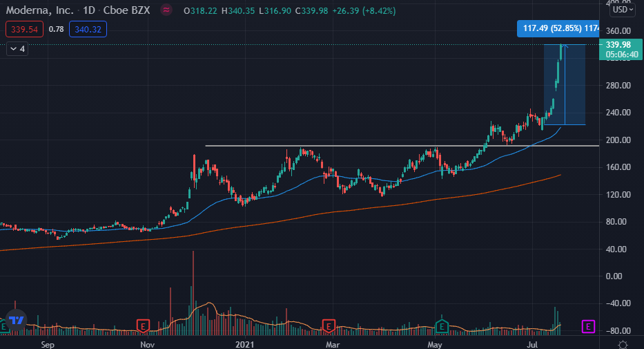Screen dimensions: 644x349
Task: Expand the collapsed indicators legend showing 4
Action: click(17, 49)
